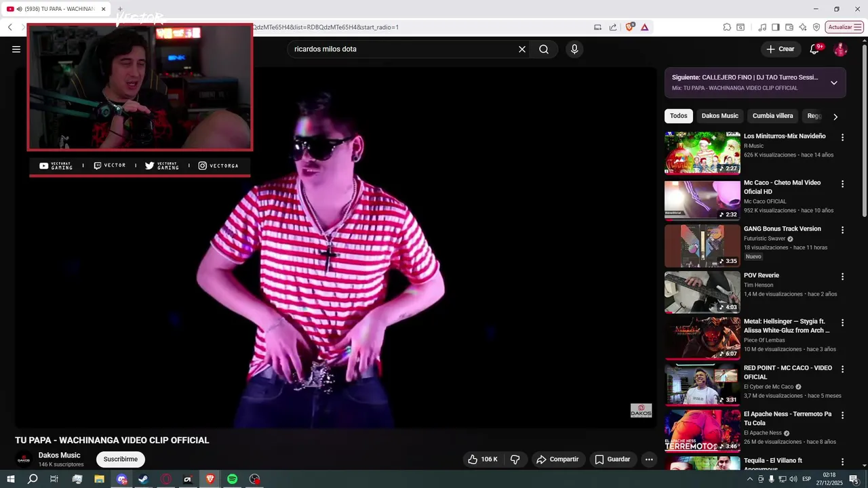Open the Dakos Music channel link
The height and width of the screenshot is (488, 868).
coord(60,455)
